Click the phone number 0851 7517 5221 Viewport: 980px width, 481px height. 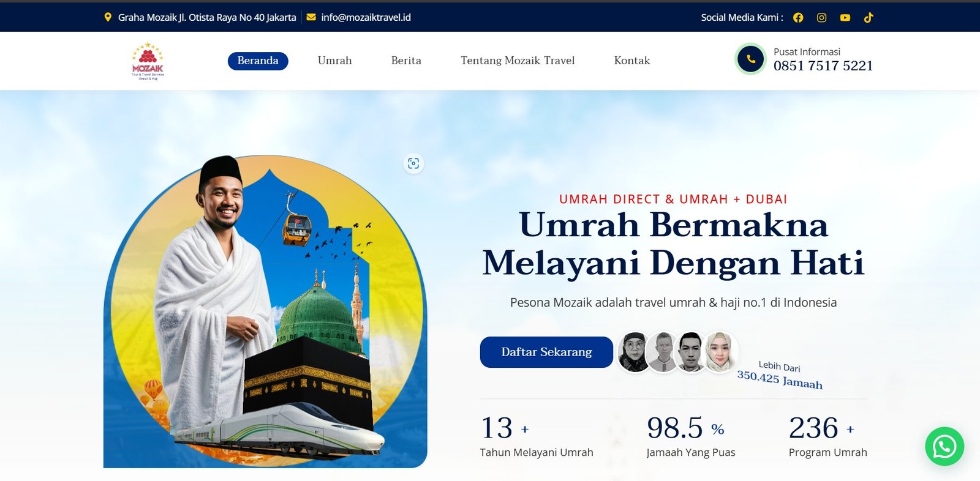(x=823, y=65)
